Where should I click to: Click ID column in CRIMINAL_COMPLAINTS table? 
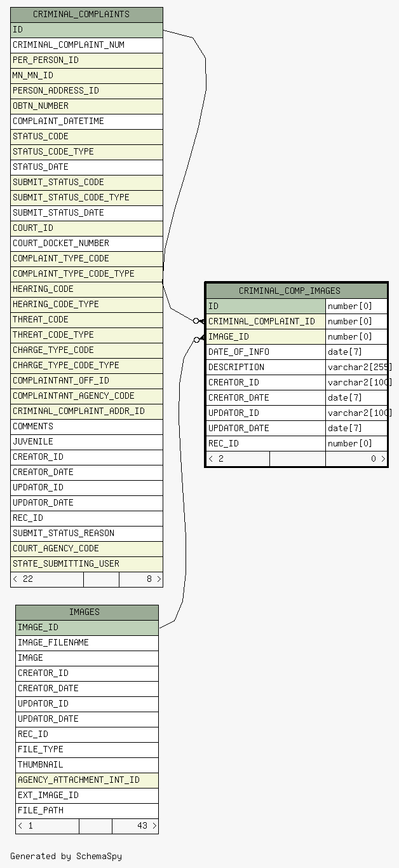pos(87,30)
